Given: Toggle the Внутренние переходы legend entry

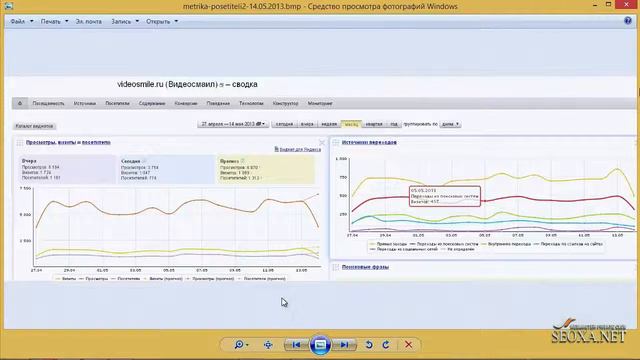Looking at the screenshot, I should 506,244.
